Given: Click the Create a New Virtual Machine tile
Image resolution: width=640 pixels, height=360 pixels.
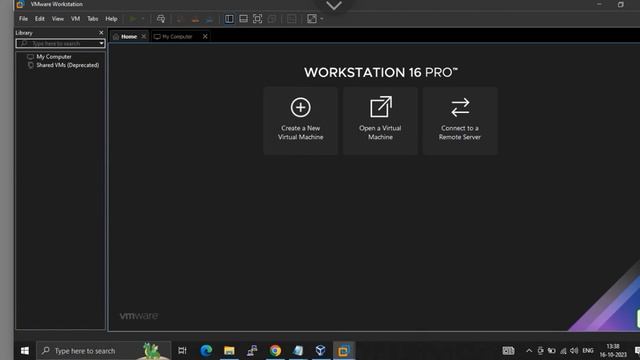Looking at the screenshot, I should point(300,120).
